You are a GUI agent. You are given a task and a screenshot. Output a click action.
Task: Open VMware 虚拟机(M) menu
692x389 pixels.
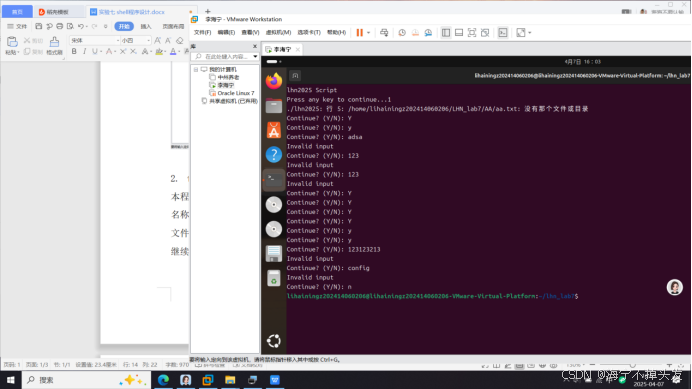pyautogui.click(x=278, y=33)
